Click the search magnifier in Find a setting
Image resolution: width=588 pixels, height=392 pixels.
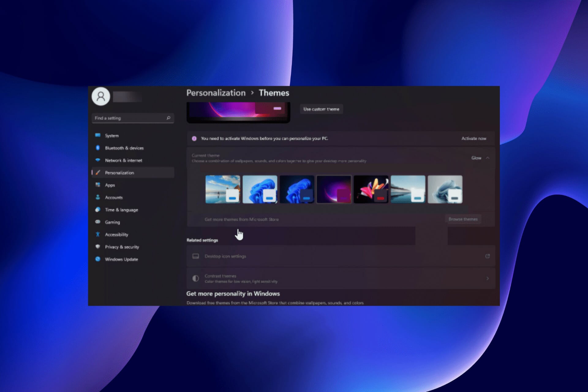coord(168,118)
